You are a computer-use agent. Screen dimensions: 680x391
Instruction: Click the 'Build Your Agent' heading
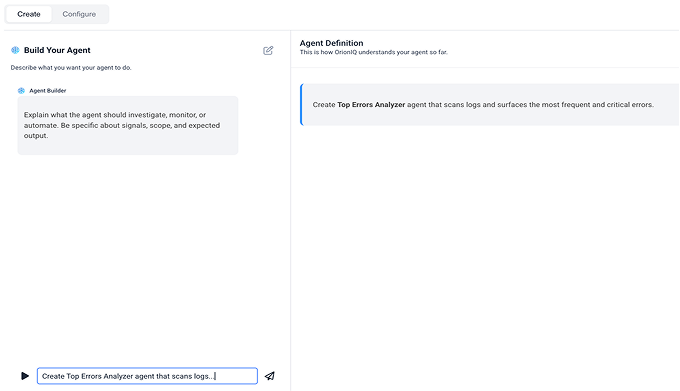tap(57, 50)
